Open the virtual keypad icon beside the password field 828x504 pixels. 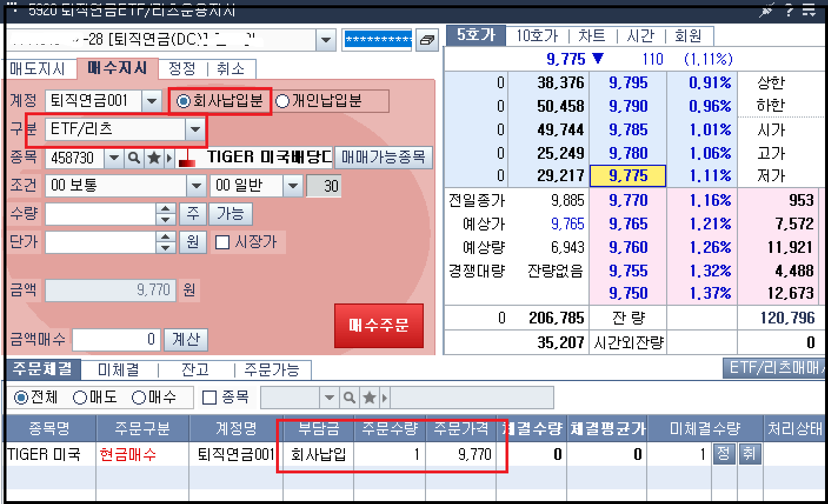[x=428, y=39]
